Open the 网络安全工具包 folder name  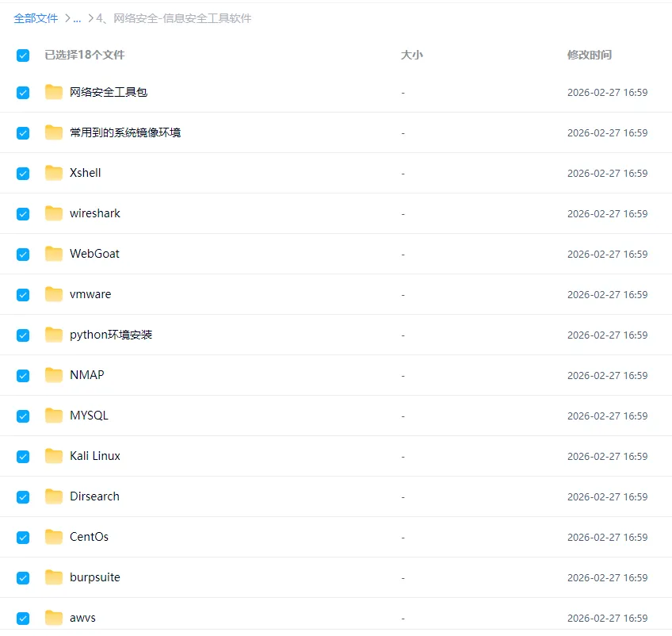109,92
